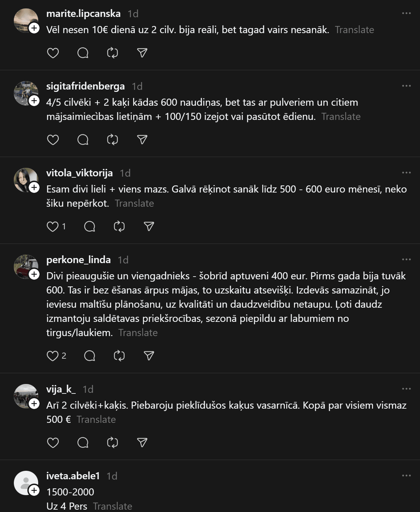The height and width of the screenshot is (512, 420).
Task: Like marite.lipcanska's comment
Action: (53, 53)
